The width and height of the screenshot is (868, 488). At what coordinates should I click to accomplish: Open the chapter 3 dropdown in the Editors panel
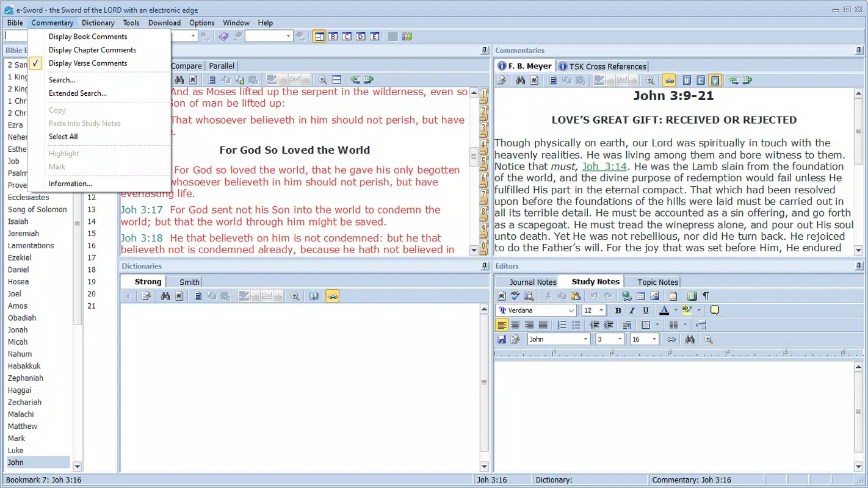pos(620,339)
